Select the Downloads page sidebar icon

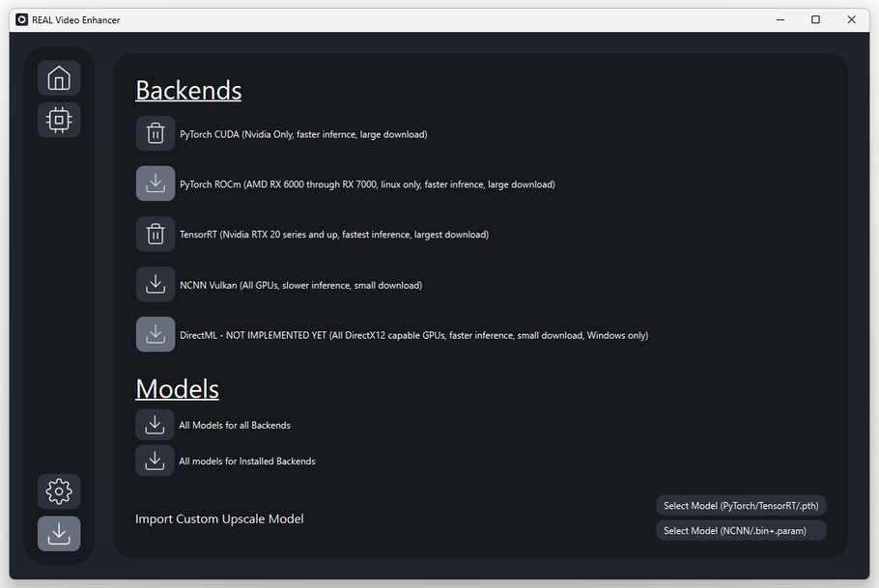coord(59,534)
